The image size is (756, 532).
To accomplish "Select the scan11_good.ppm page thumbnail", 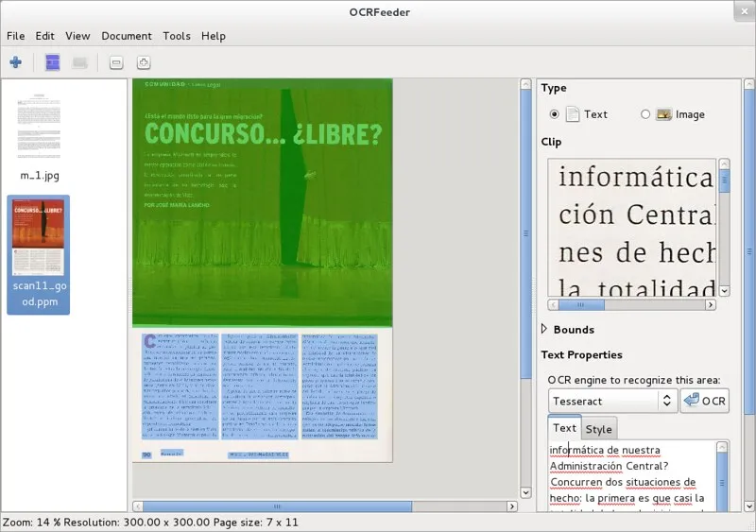I will (x=39, y=241).
